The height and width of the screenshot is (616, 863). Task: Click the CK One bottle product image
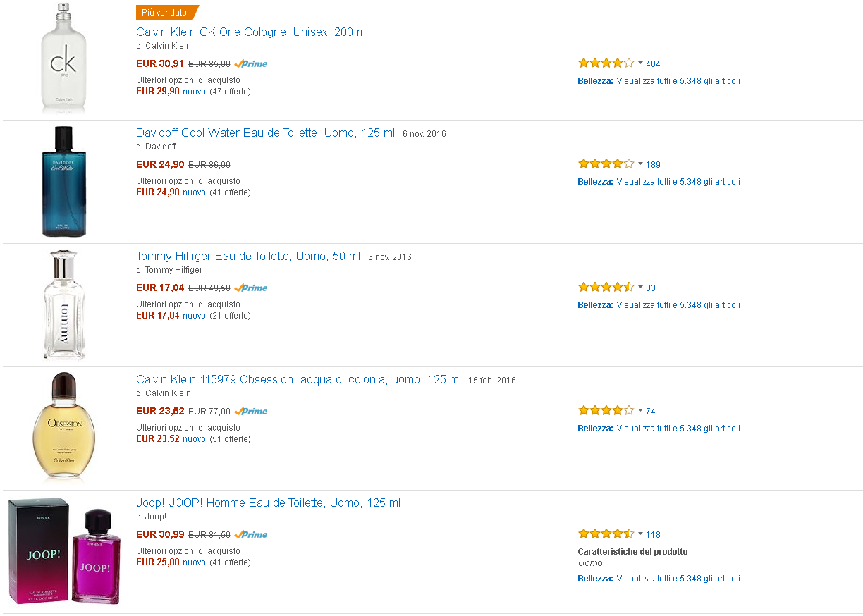pos(63,58)
